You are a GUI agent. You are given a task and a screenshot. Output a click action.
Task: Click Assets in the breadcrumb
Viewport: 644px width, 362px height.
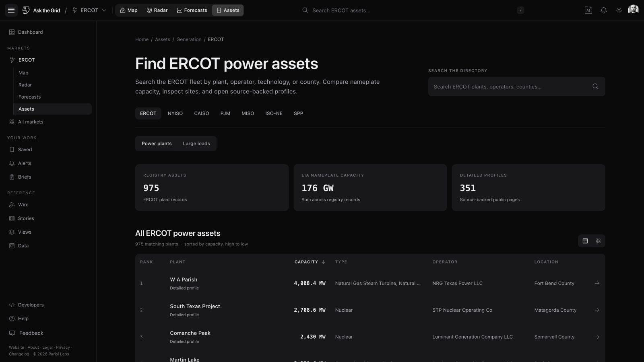pos(163,39)
